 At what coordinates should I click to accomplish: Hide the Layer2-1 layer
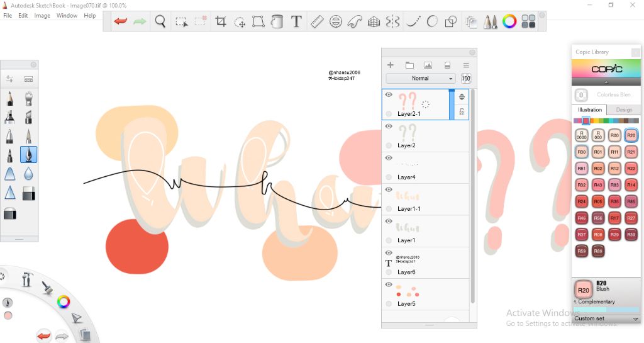389,94
